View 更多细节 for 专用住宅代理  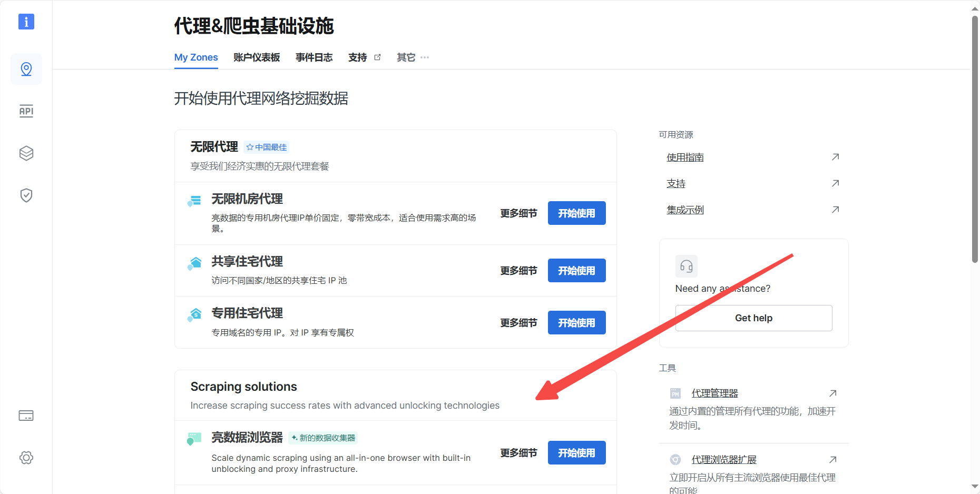pyautogui.click(x=519, y=323)
